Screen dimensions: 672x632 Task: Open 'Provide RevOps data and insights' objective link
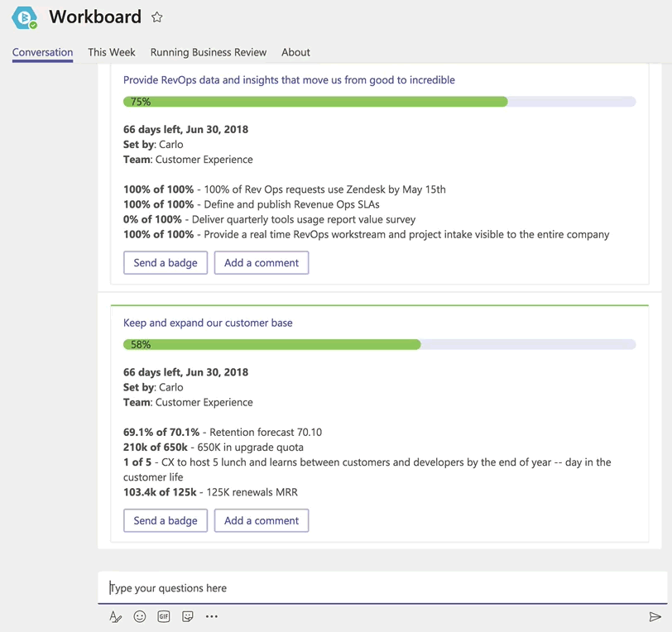pos(289,80)
